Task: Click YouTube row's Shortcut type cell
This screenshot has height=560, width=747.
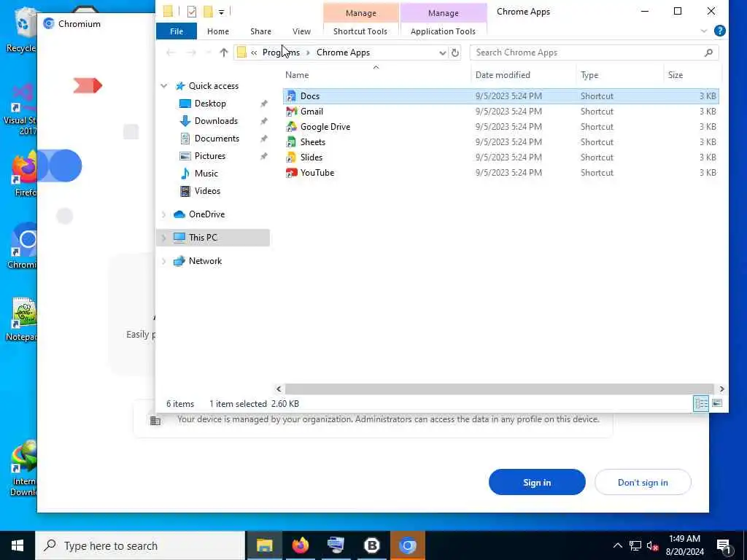Action: click(597, 173)
